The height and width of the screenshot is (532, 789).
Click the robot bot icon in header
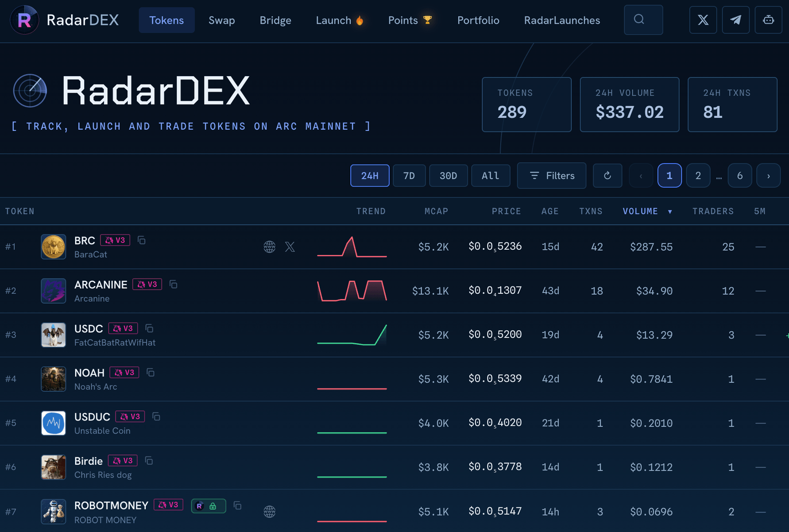tap(768, 20)
